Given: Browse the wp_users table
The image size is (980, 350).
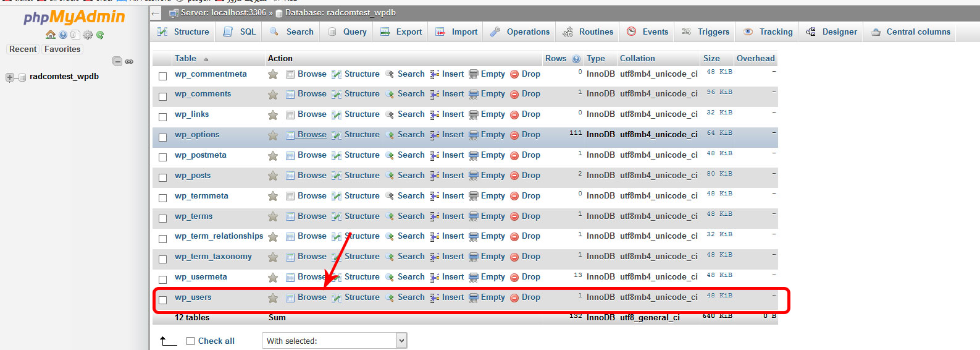Looking at the screenshot, I should [311, 297].
